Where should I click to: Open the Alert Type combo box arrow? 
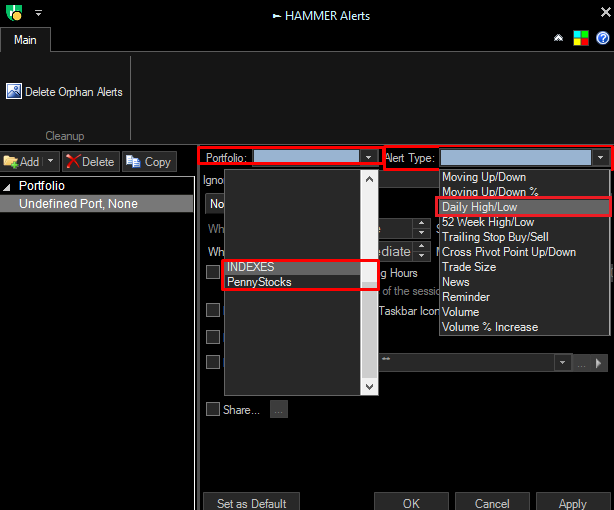pyautogui.click(x=601, y=157)
